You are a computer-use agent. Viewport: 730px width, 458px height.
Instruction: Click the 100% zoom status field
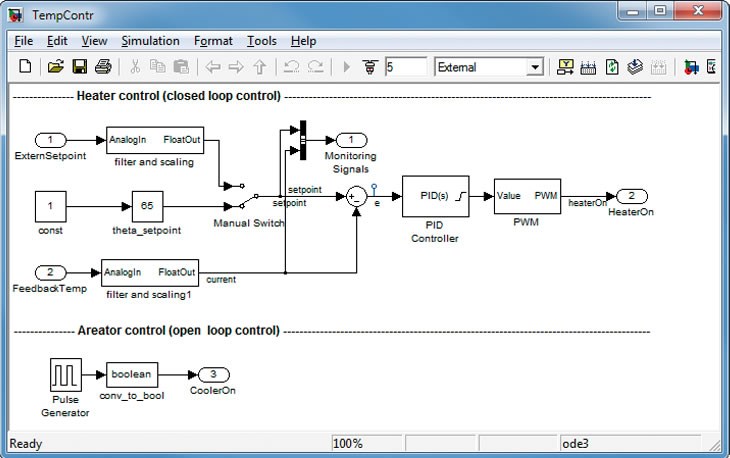point(366,443)
